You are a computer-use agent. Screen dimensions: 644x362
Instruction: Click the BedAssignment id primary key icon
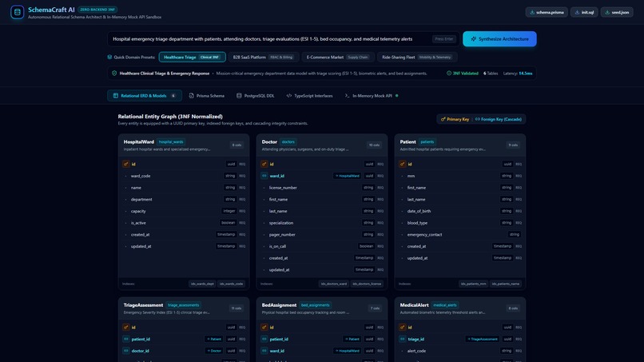coord(264,328)
